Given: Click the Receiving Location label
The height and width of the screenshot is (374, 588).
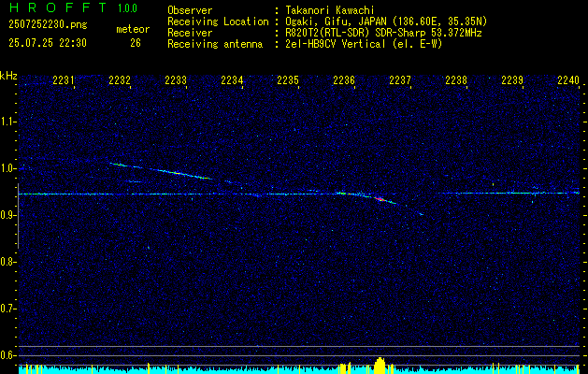Looking at the screenshot, I should [218, 22].
